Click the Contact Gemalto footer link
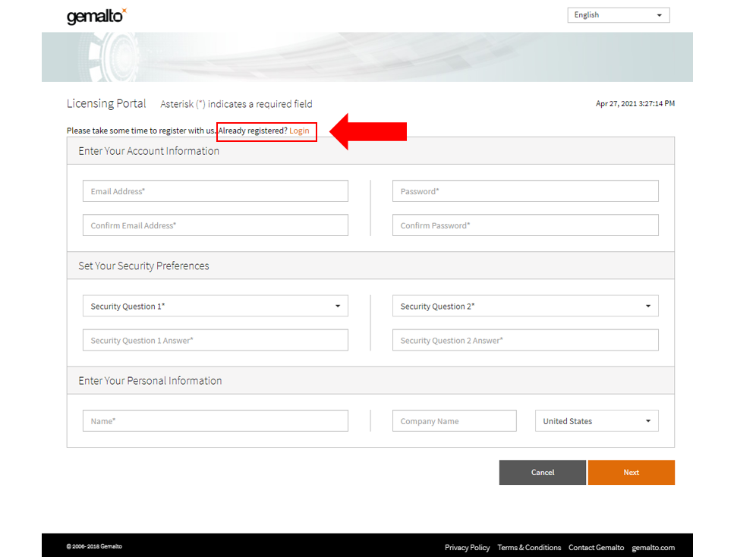The height and width of the screenshot is (560, 737). pyautogui.click(x=596, y=547)
